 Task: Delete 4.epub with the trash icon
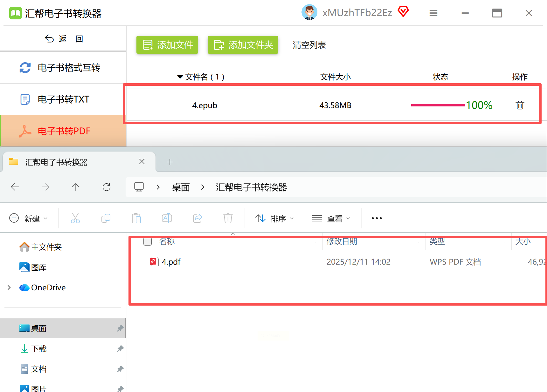pyautogui.click(x=520, y=105)
